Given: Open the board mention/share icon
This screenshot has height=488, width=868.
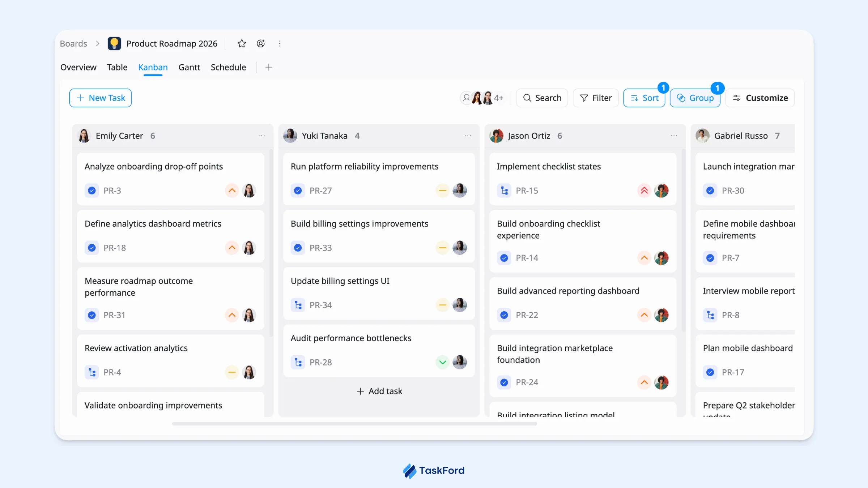Looking at the screenshot, I should pyautogui.click(x=261, y=44).
